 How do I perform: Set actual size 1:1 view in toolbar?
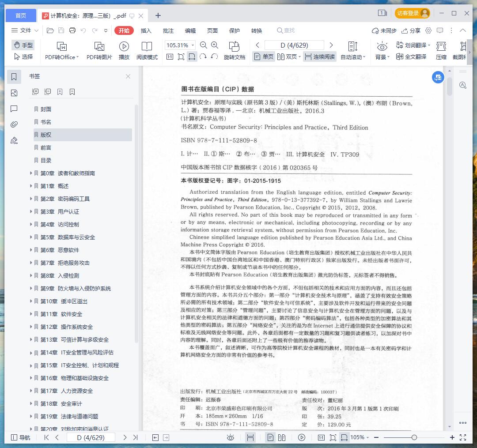[x=170, y=56]
